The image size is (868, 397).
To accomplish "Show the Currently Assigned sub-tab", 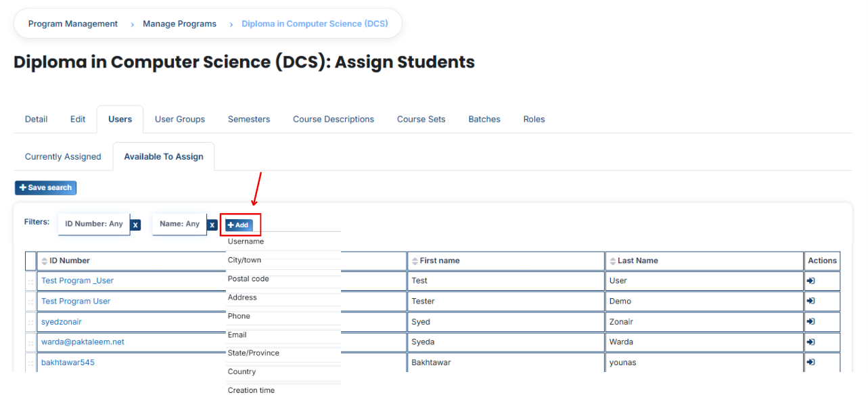I will (x=63, y=157).
